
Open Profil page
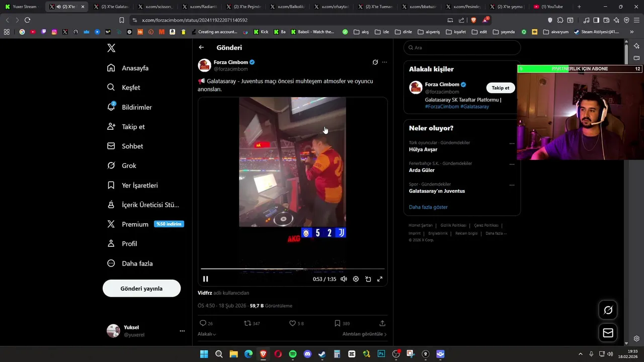tap(122, 244)
